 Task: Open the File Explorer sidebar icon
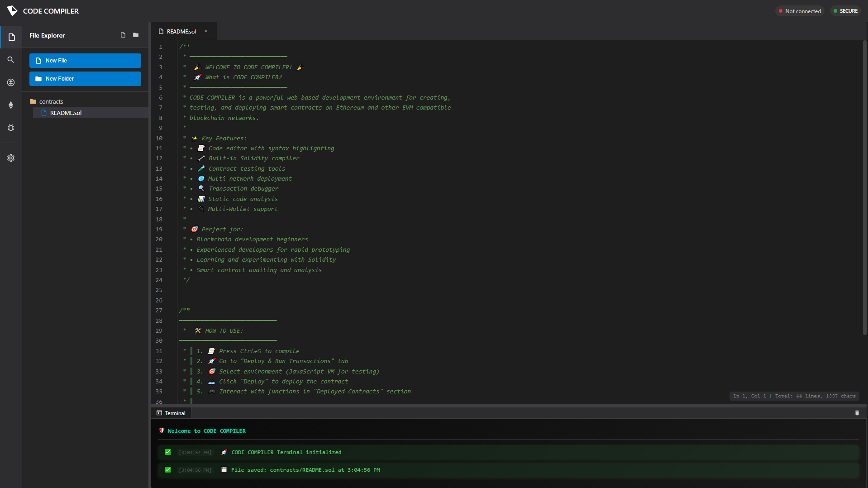pyautogui.click(x=11, y=37)
